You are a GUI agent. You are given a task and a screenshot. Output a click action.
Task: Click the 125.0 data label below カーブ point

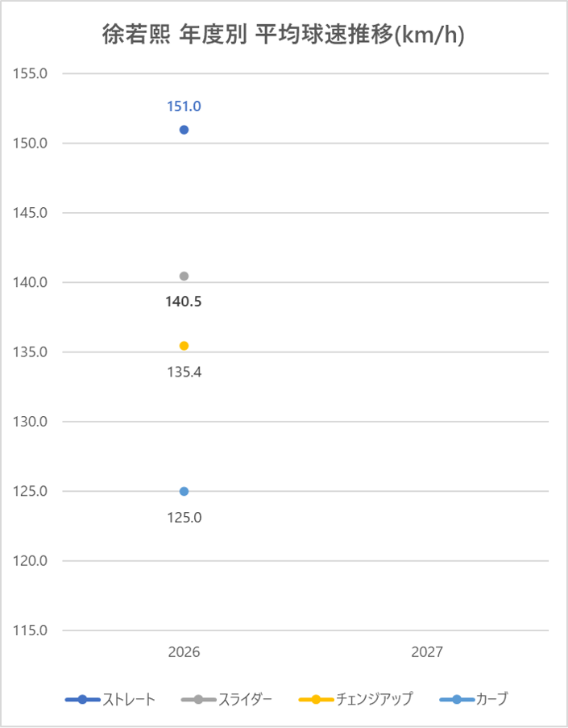click(184, 518)
